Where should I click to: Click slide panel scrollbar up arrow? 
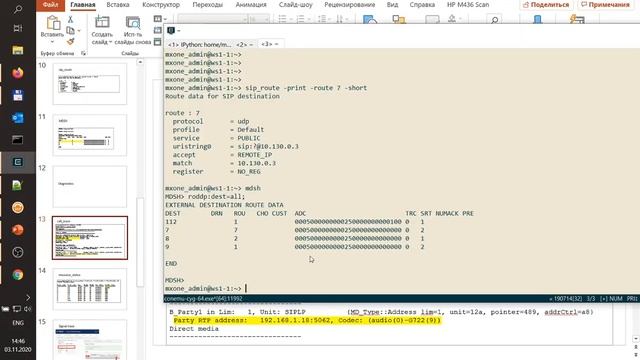point(140,62)
